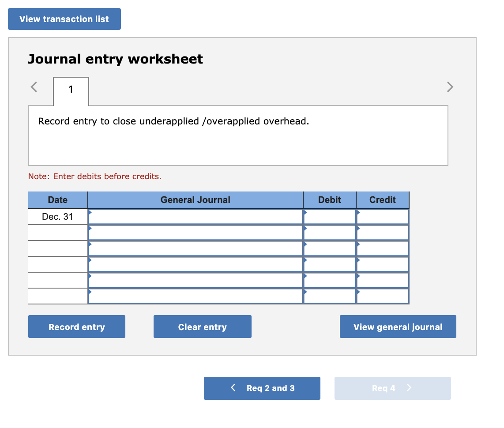
Task: Go to previous journal entry arrow
Action: [x=34, y=87]
